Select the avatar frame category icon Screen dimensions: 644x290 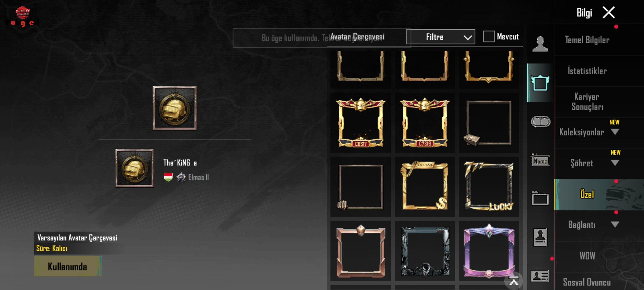[x=540, y=83]
